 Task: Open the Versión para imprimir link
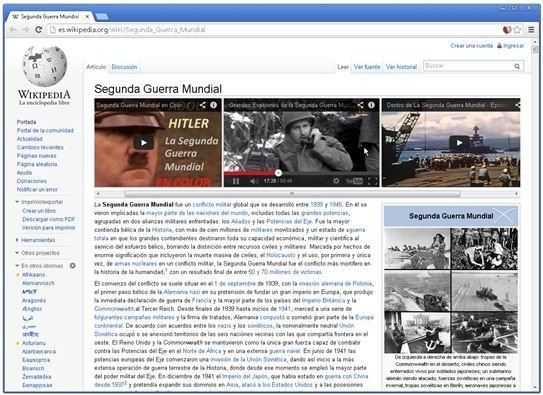[48, 227]
